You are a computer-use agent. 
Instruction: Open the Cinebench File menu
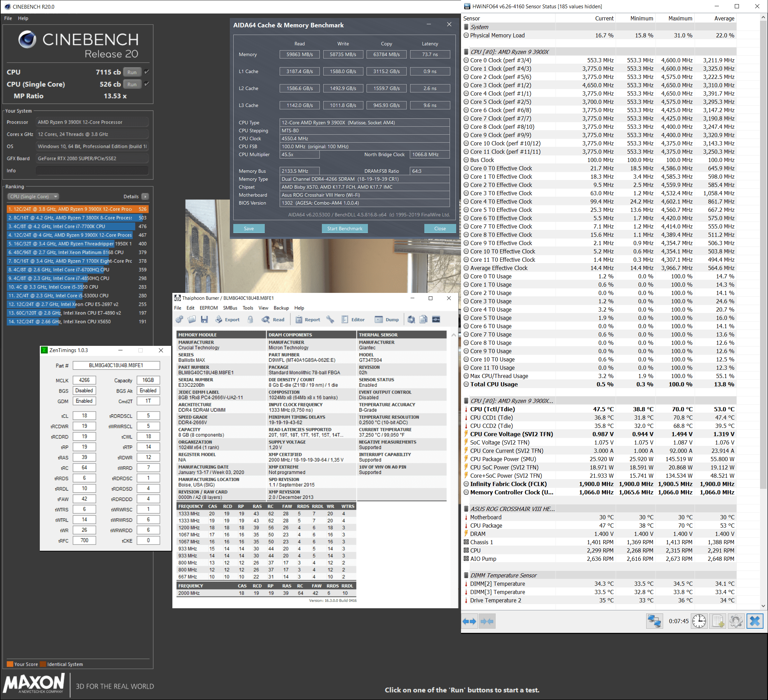(8, 18)
